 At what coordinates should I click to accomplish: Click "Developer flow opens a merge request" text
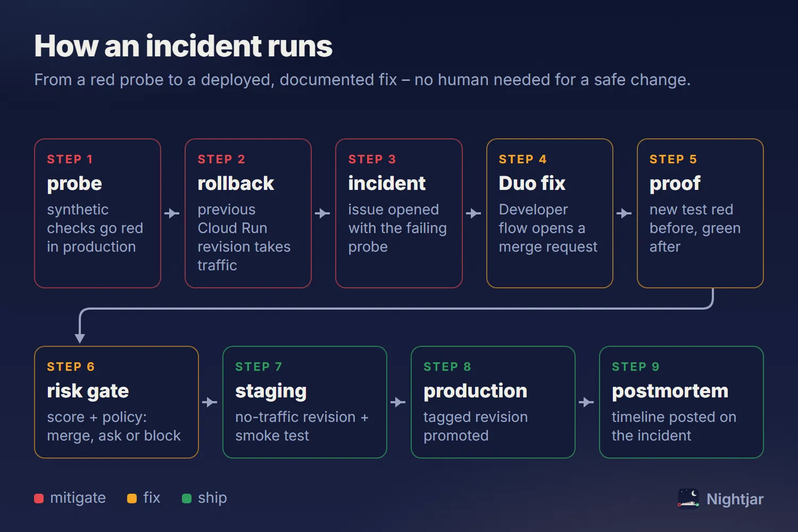(548, 228)
